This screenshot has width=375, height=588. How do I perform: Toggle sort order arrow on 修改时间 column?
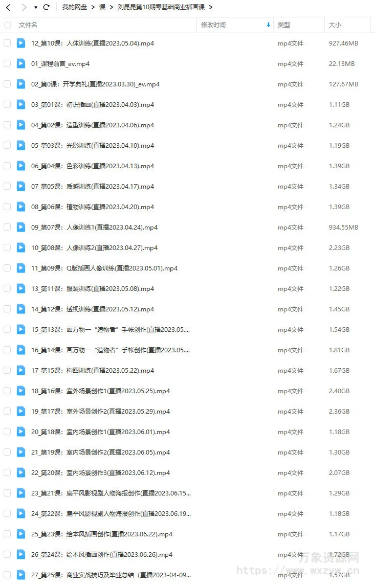(x=269, y=25)
